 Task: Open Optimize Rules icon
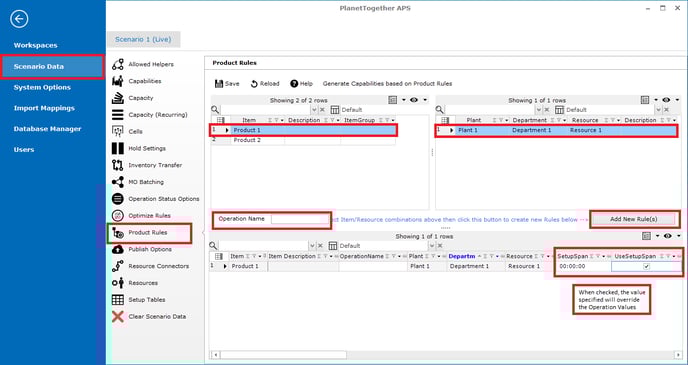(x=118, y=215)
